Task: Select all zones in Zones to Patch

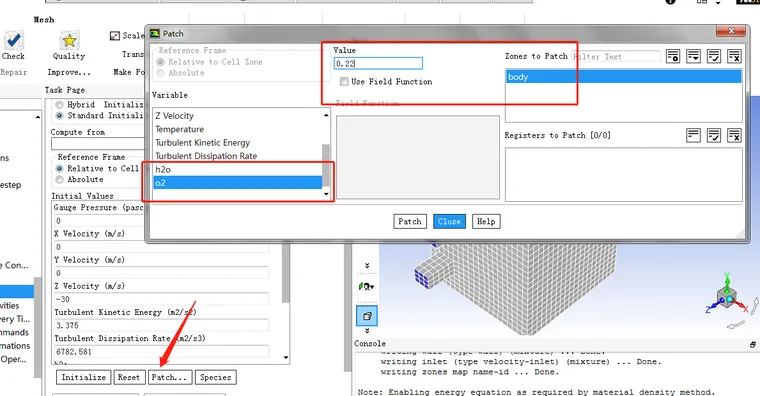Action: point(713,56)
